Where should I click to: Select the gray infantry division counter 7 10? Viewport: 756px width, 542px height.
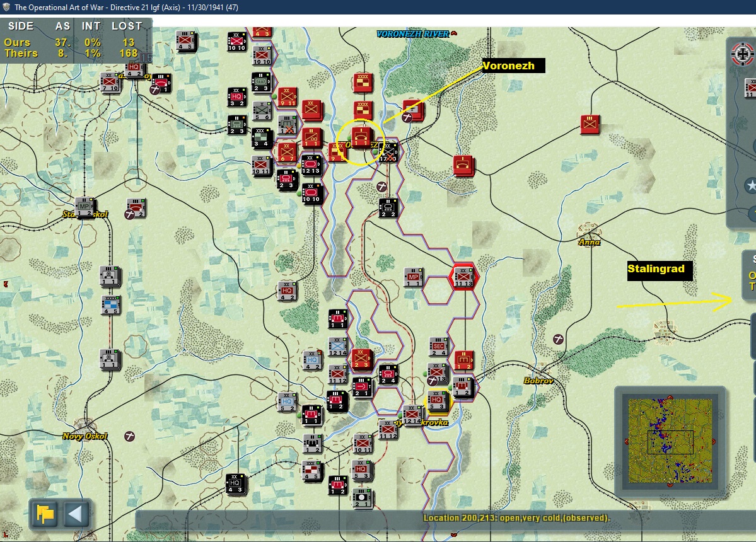(x=110, y=83)
